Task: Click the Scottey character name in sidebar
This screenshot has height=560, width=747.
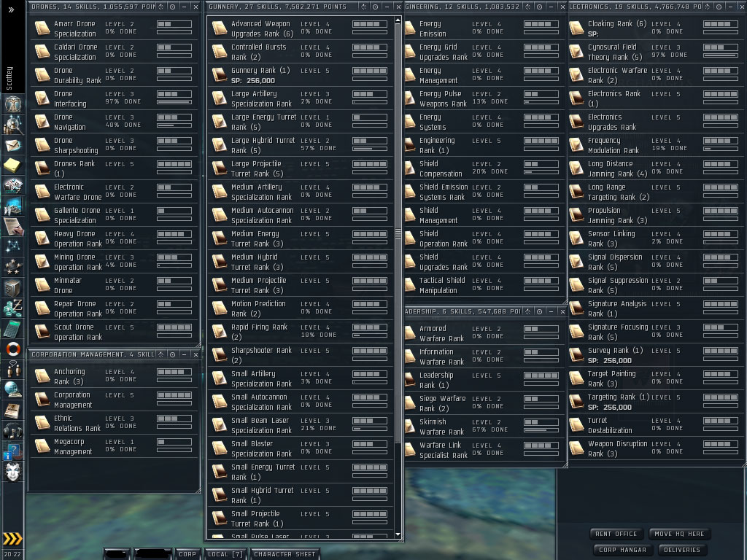Action: point(9,78)
